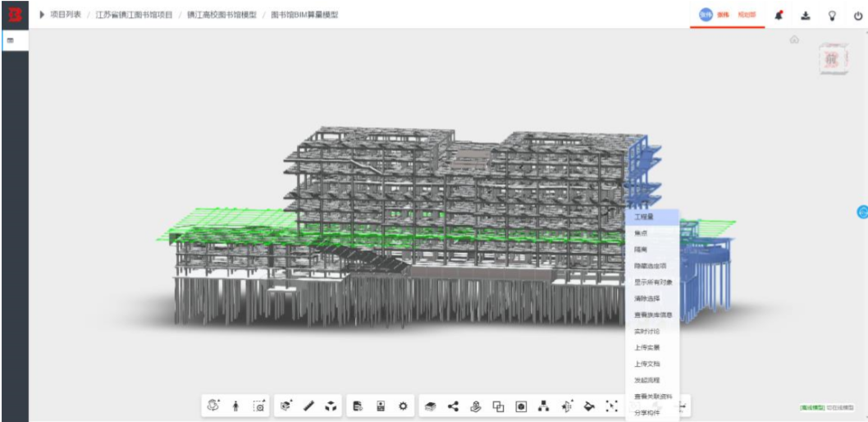Click the green model mode label at bottom right
The image size is (868, 422).
(x=811, y=407)
